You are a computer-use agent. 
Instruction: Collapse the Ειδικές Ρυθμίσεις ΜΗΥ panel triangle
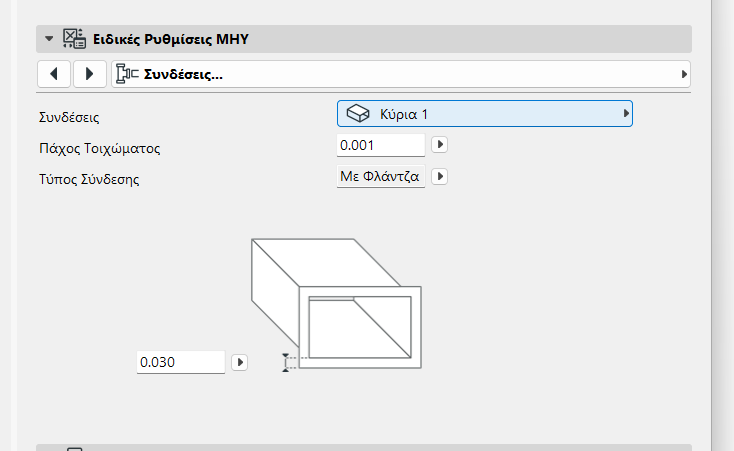tap(48, 39)
